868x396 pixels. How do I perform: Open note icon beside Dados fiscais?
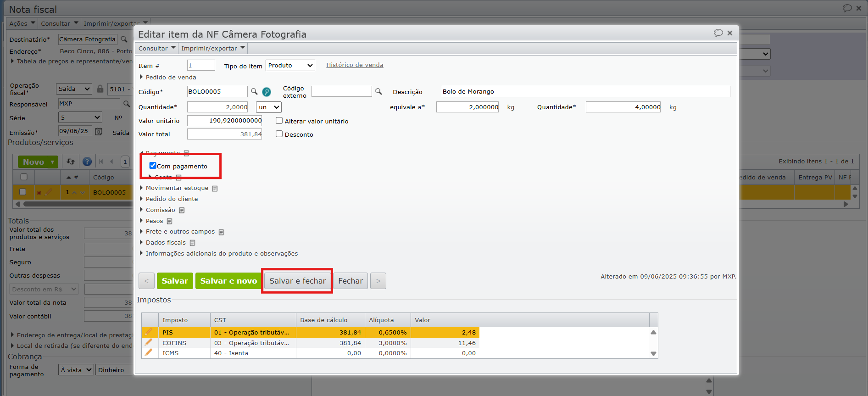tap(192, 243)
